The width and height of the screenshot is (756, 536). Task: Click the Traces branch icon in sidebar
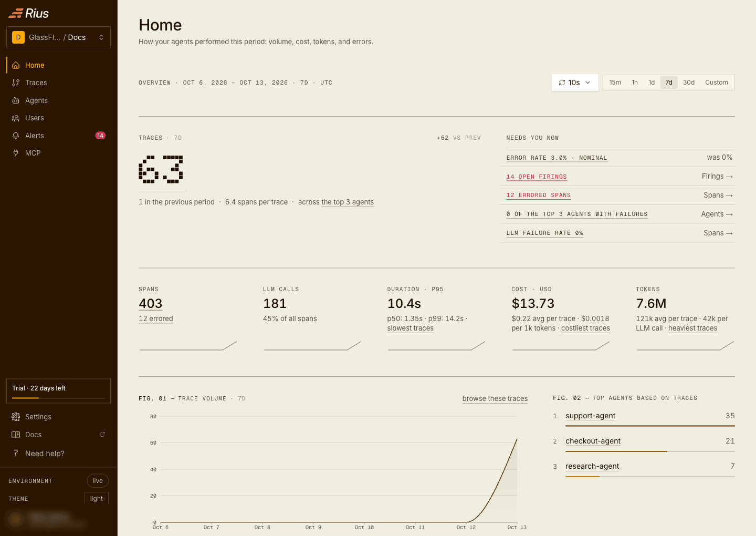click(16, 83)
